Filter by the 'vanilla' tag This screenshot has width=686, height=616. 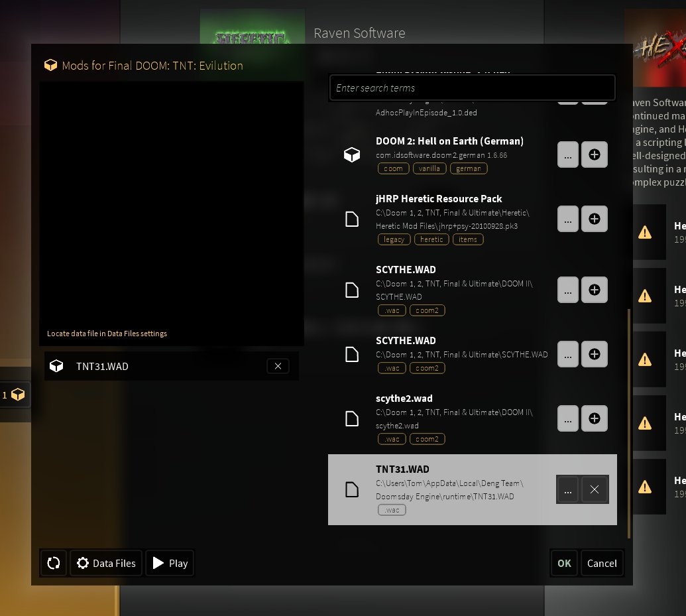429,168
